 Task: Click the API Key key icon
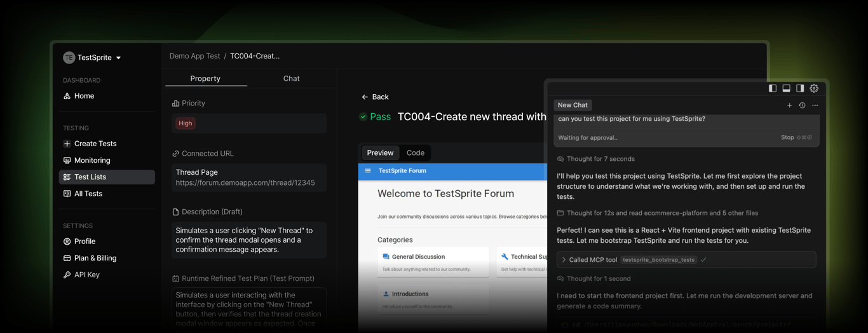pos(67,275)
